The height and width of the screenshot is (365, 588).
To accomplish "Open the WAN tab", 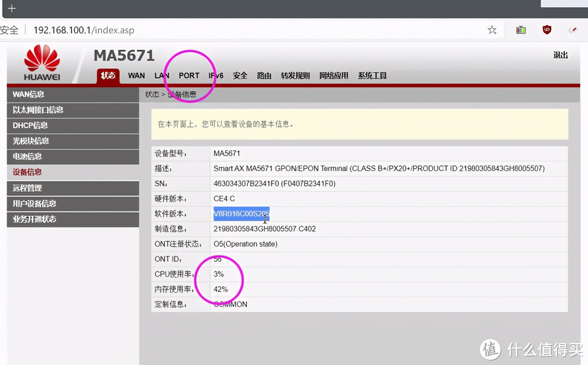I will click(x=136, y=76).
